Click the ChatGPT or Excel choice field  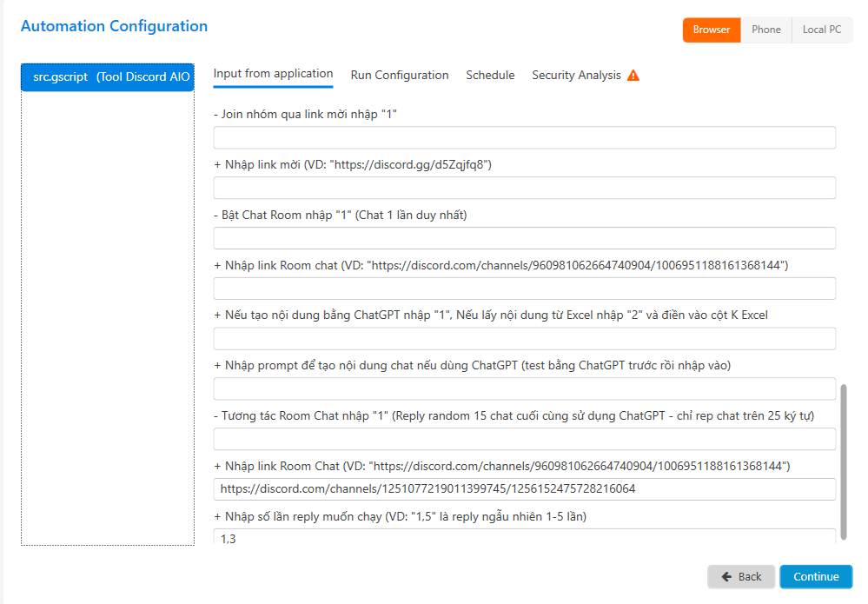coord(524,338)
